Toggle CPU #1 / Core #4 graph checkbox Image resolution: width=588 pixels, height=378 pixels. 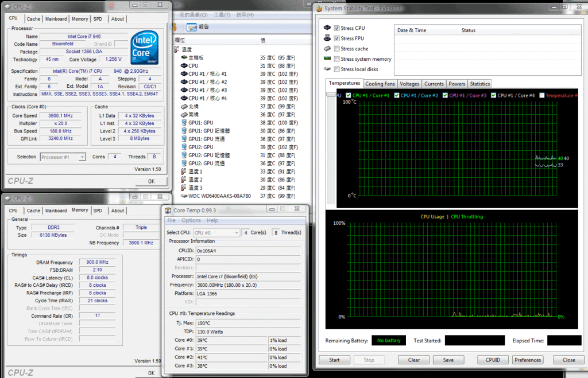pos(493,95)
